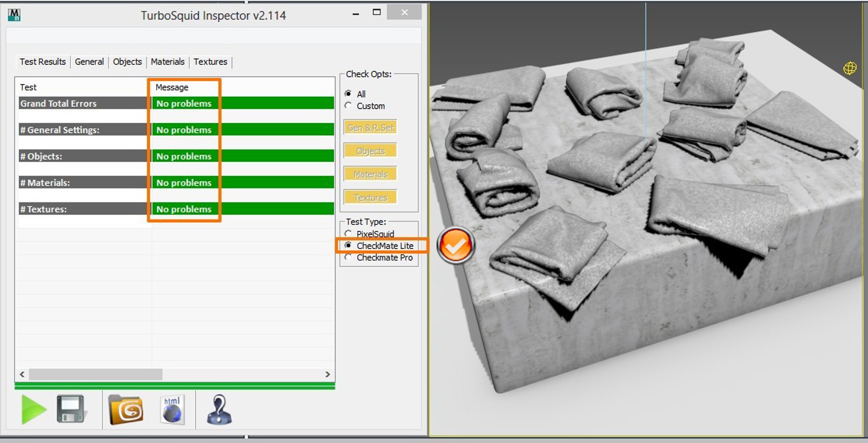Select the # Textures test row
This screenshot has width=868, height=443.
coord(176,209)
